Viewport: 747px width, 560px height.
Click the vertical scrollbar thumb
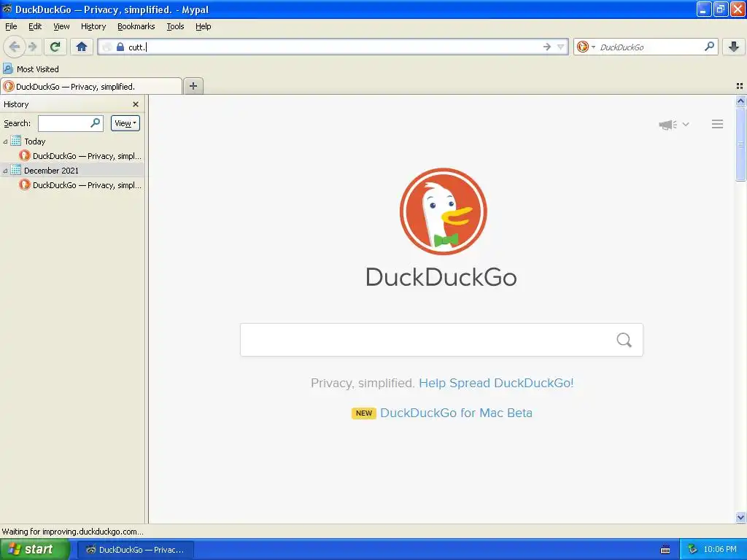click(740, 144)
